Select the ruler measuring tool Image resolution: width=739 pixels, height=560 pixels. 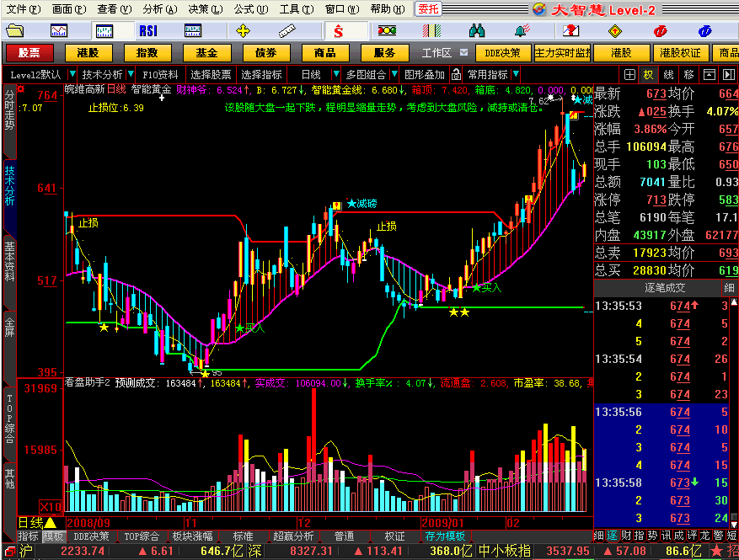coord(286,31)
